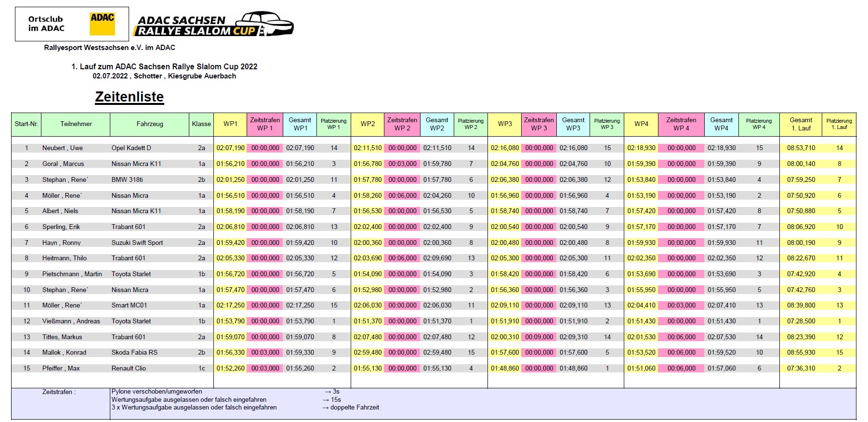Click the date line "02.07.2022 , Schotter , Kiesgrube Auerbach"
Image resolution: width=868 pixels, height=422 pixels.
[164, 76]
